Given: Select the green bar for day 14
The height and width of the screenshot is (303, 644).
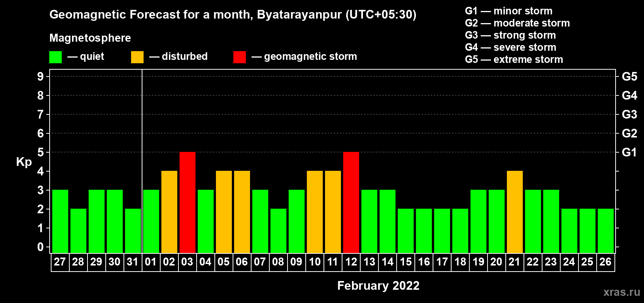Looking at the screenshot, I should pos(388,221).
